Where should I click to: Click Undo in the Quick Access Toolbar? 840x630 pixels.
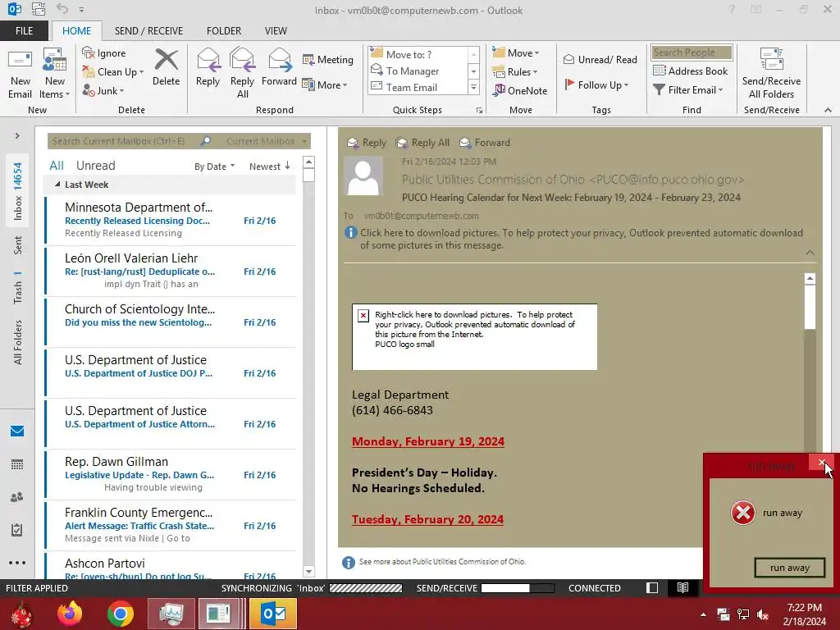(62, 9)
